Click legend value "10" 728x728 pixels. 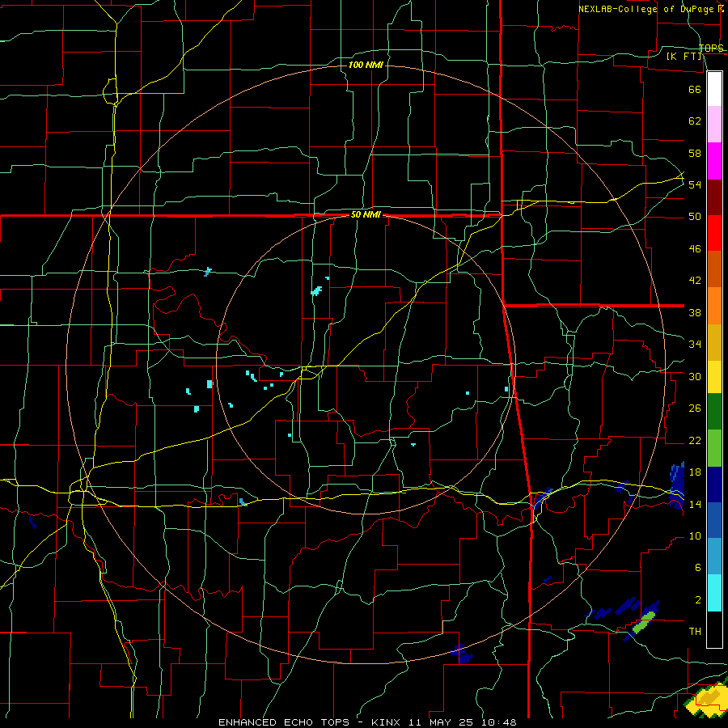(695, 536)
